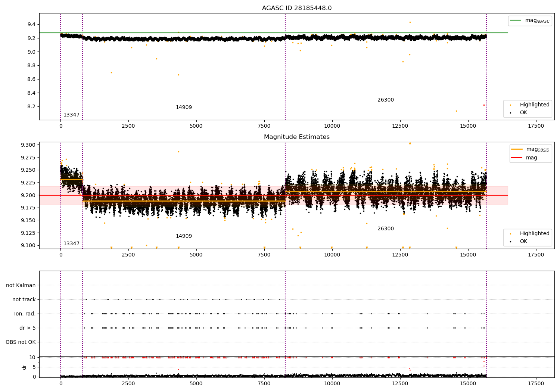The image size is (560, 392).
Task: Click the 9.125 y-axis tick label
Action: click(28, 233)
